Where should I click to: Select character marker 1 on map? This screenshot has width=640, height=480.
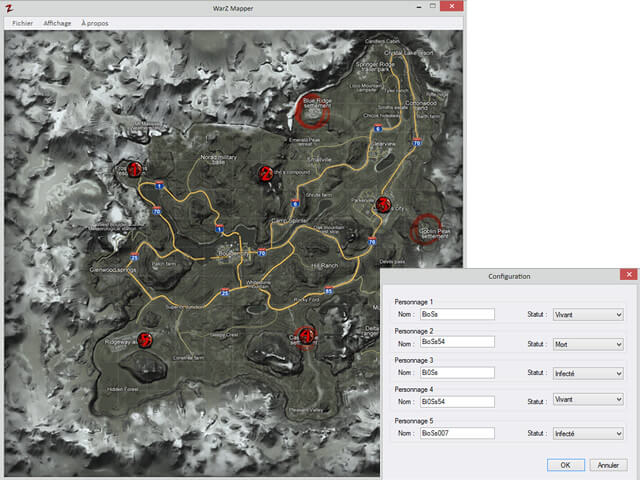coord(134,169)
